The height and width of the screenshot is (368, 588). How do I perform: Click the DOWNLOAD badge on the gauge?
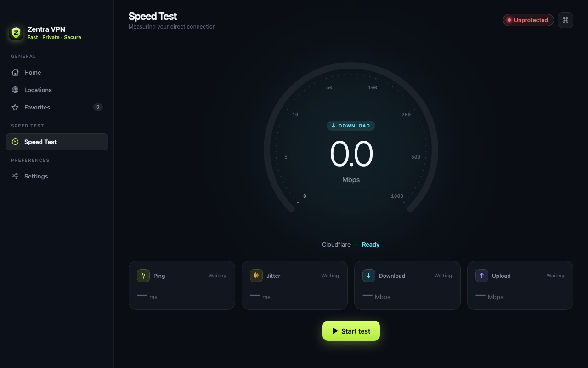[x=351, y=126]
